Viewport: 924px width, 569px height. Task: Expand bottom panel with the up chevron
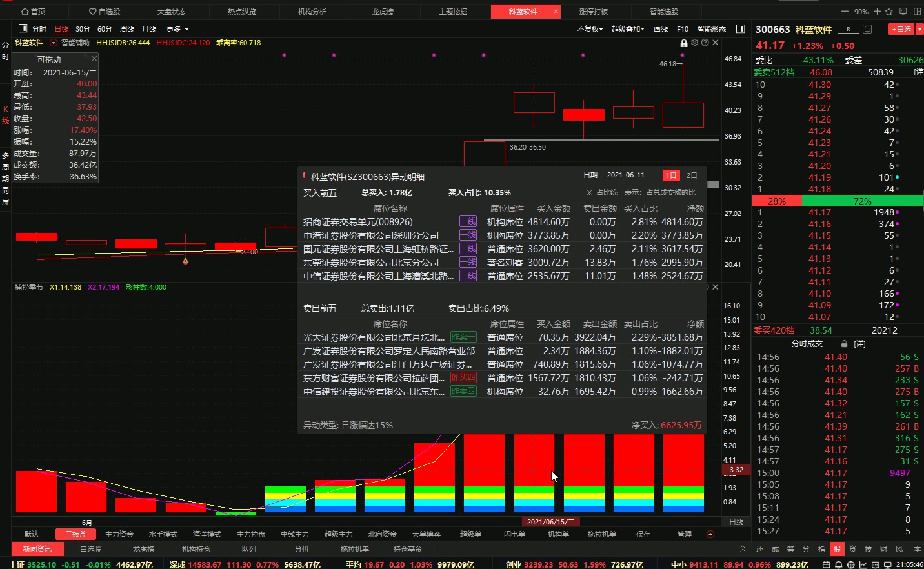pyautogui.click(x=743, y=549)
